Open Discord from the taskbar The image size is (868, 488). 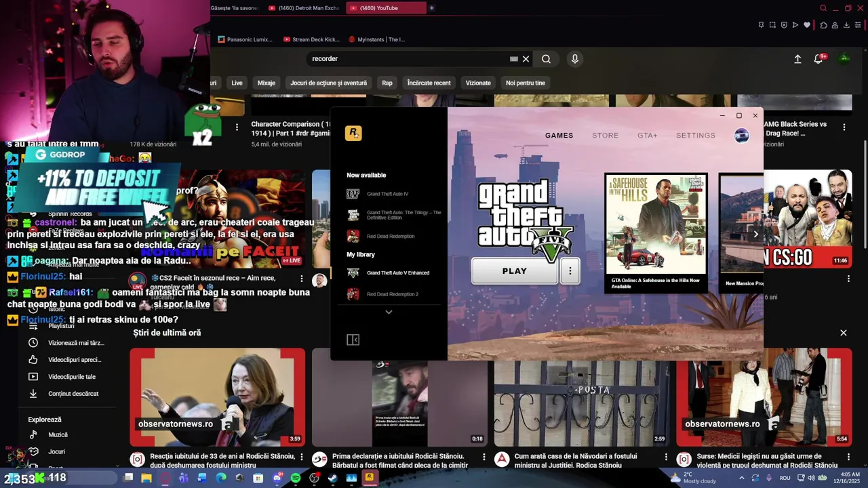277,478
